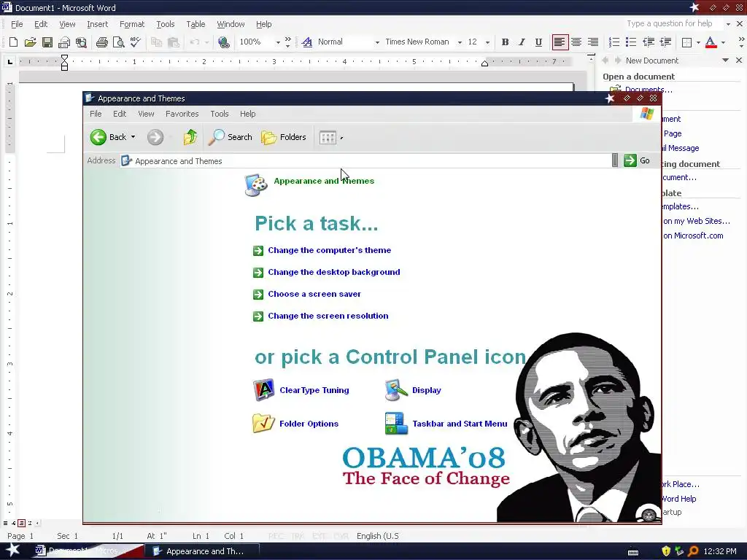Click the green Go button
This screenshot has width=747, height=560.
pos(636,160)
